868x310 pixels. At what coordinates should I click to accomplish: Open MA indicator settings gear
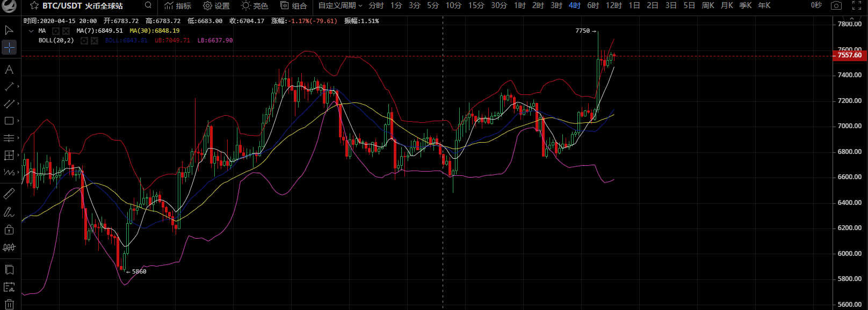pyautogui.click(x=56, y=31)
